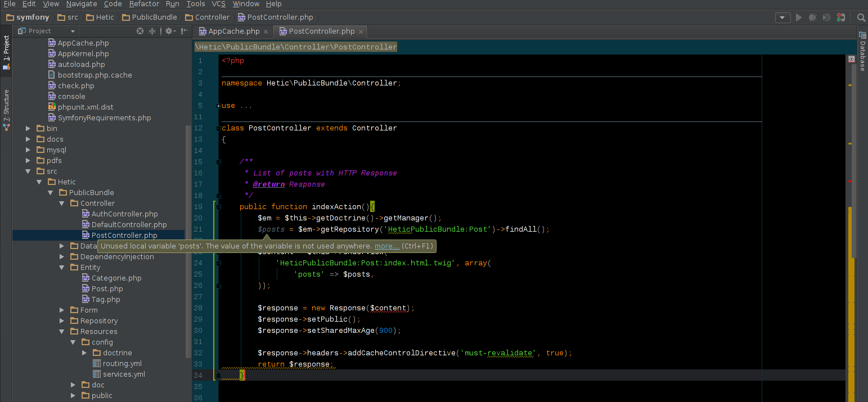Click the Post.php file icon
This screenshot has width=868, height=402.
(86, 288)
